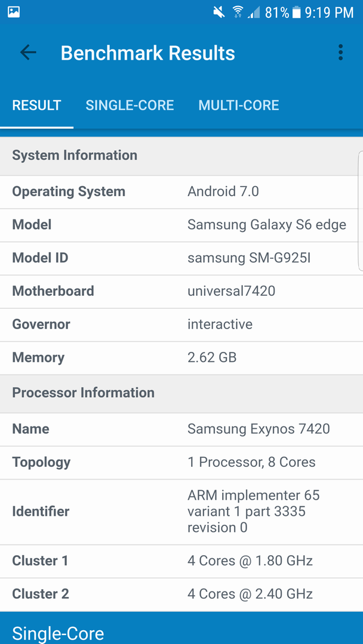
Task: Tap the battery status icon
Action: pos(296,13)
